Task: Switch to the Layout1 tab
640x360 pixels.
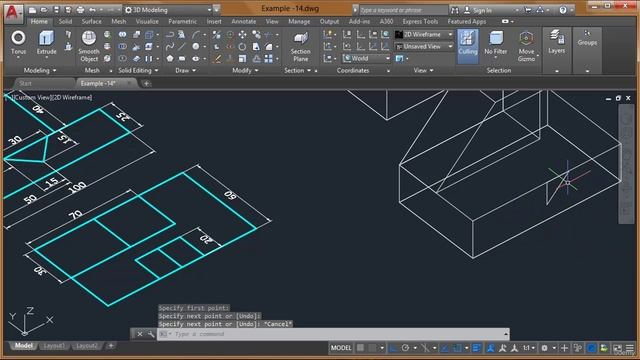Action: [53, 346]
